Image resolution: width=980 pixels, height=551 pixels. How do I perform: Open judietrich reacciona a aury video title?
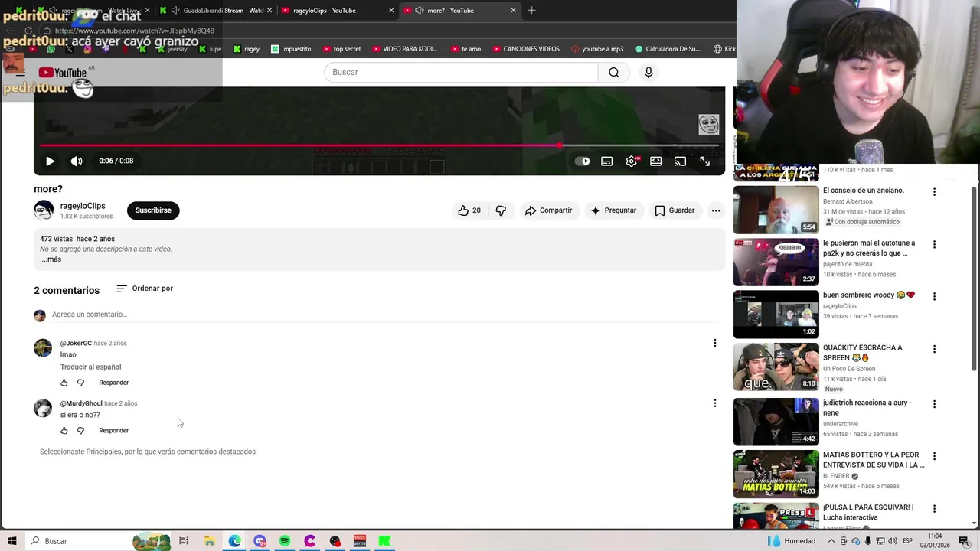(x=867, y=408)
